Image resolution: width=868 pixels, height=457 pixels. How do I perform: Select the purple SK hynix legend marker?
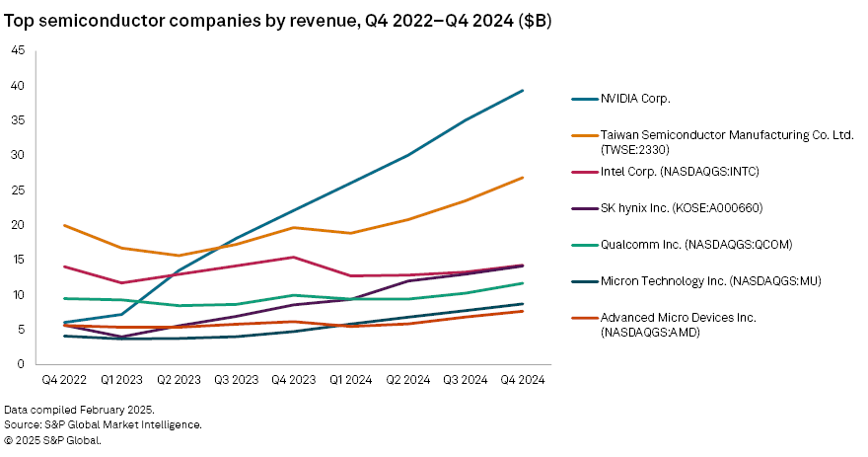tap(585, 208)
